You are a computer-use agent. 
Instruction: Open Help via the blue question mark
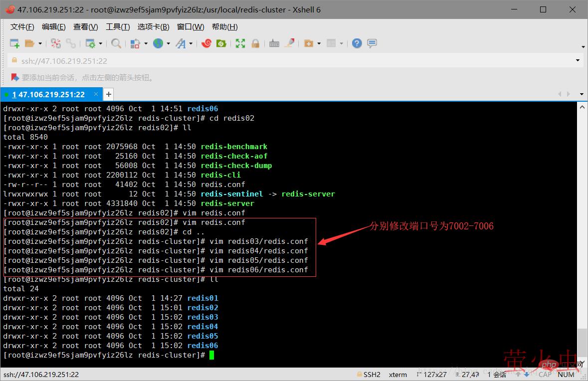coord(357,44)
